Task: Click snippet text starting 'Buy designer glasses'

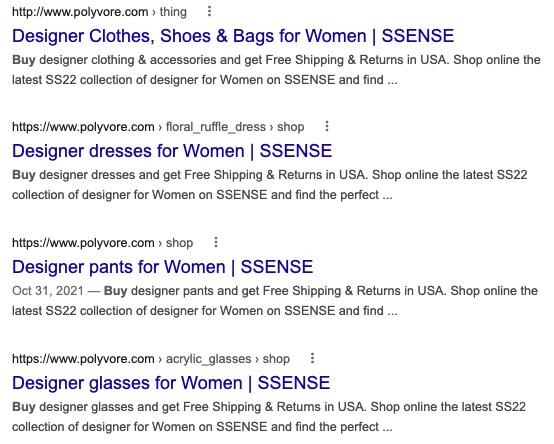Action: 269,417
